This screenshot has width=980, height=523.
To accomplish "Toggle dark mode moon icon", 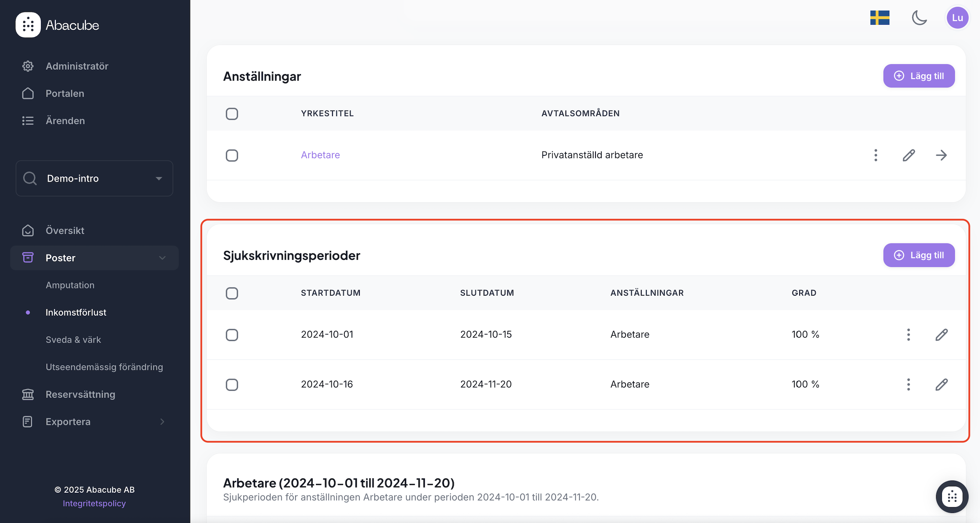I will (919, 18).
